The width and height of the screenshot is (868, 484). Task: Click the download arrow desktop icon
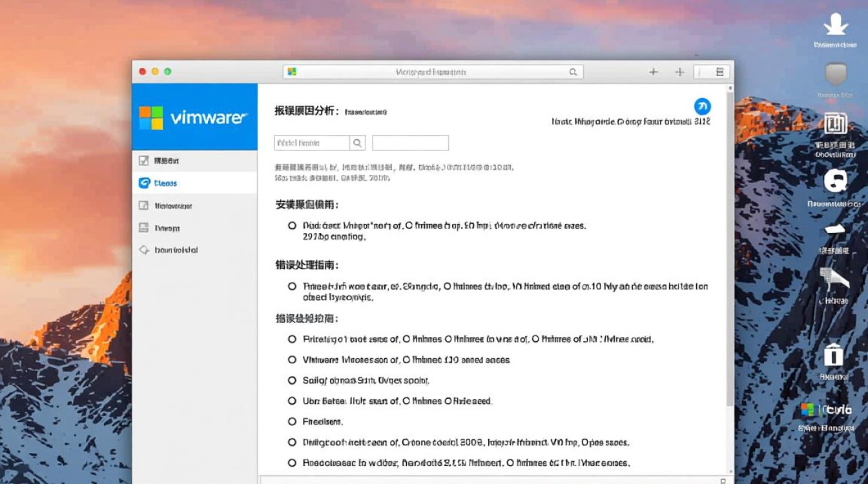tap(835, 24)
